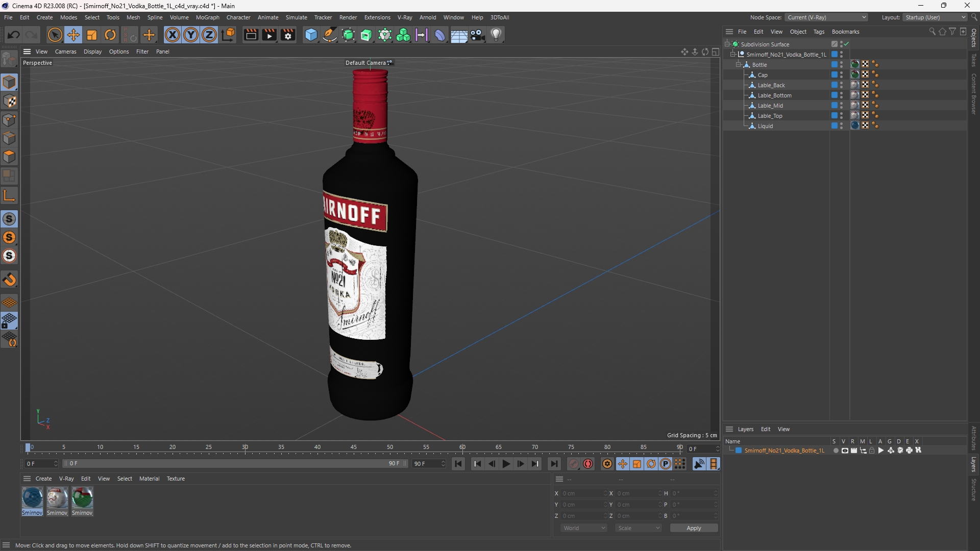Click the Points mode icon
Screen dimensions: 980x551
9,120
